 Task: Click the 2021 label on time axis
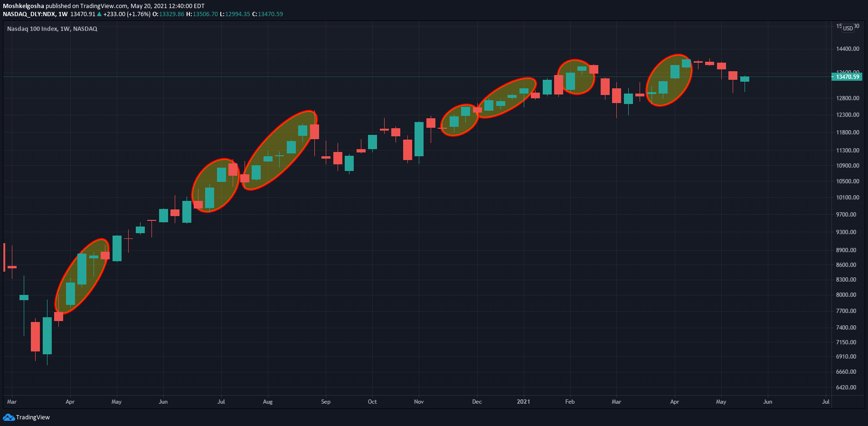(x=523, y=402)
